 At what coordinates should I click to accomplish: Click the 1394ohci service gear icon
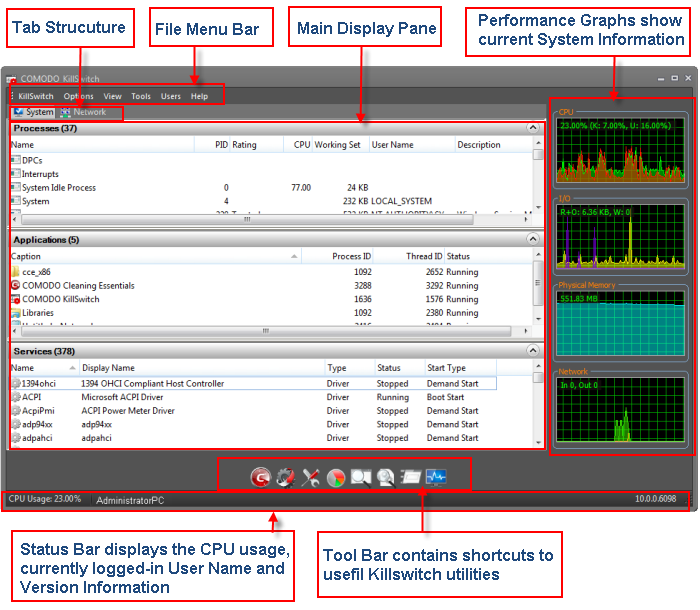pos(16,383)
